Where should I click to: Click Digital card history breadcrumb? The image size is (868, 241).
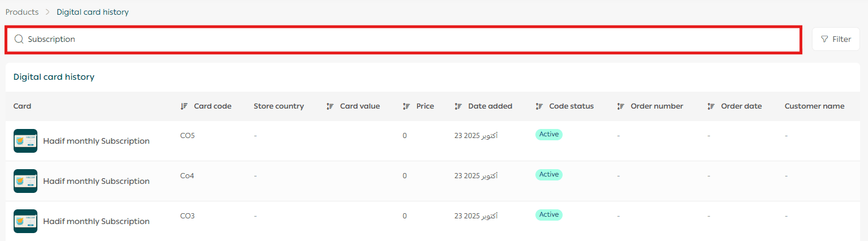92,12
